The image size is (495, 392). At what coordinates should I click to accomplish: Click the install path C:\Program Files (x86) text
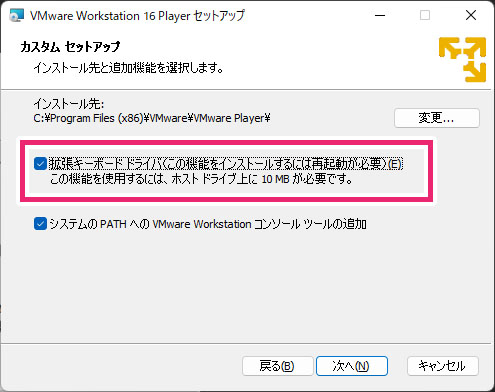click(x=152, y=118)
